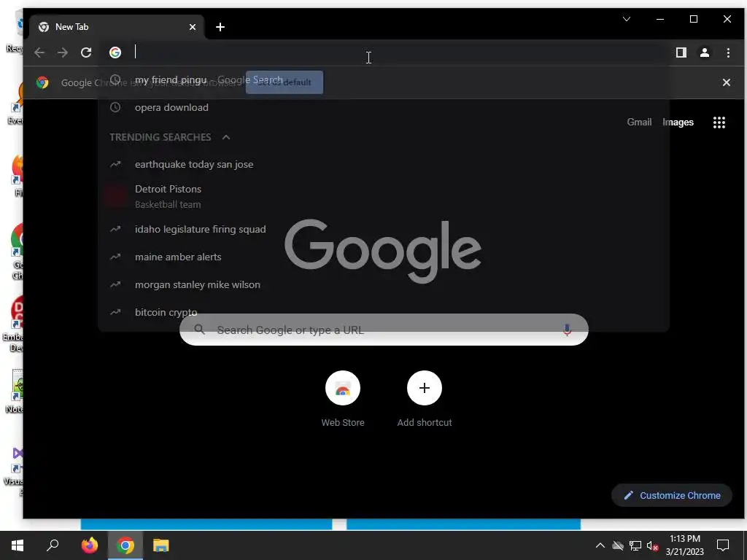Viewport: 747px width, 560px height.
Task: Select 'idaho legislature firing squad' suggestion
Action: 384,229
